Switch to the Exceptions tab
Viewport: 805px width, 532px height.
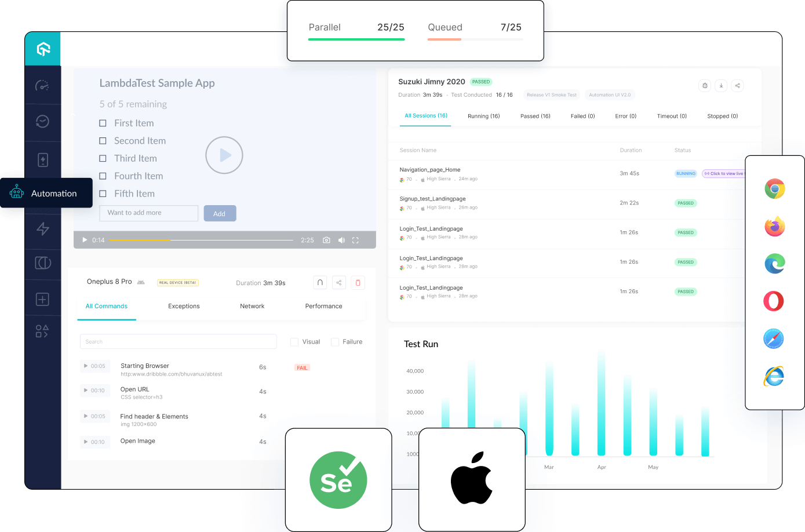click(x=184, y=306)
